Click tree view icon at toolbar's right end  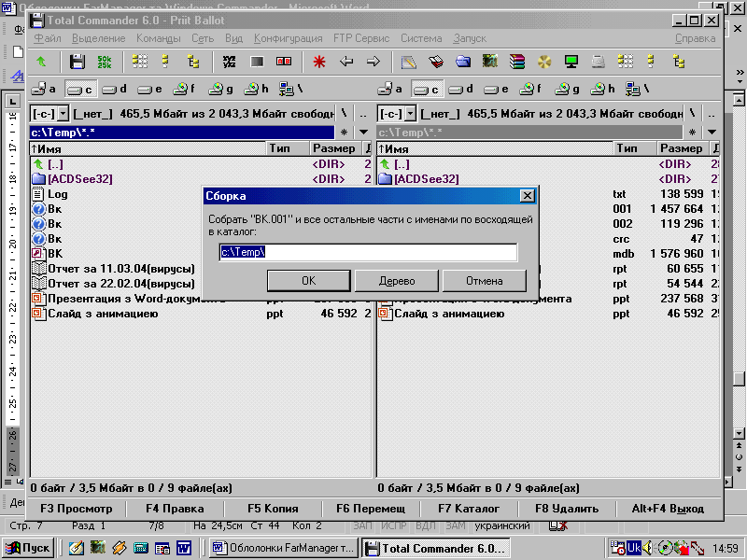(x=679, y=62)
